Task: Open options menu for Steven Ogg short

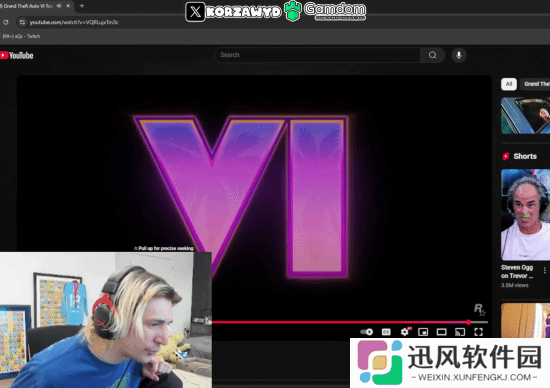Action: (x=544, y=270)
